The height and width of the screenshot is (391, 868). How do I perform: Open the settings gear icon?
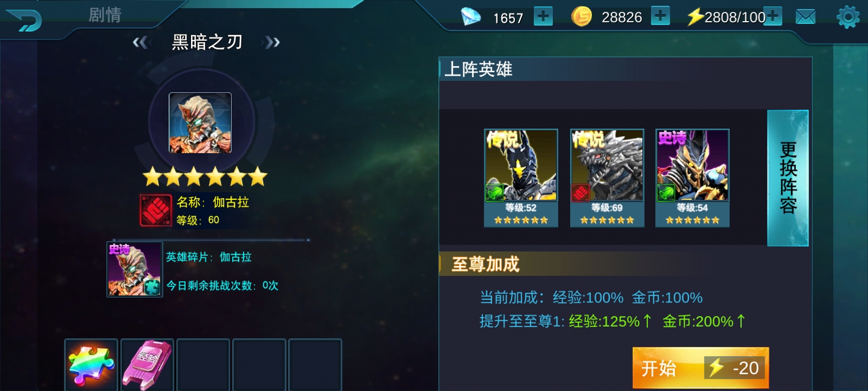848,17
